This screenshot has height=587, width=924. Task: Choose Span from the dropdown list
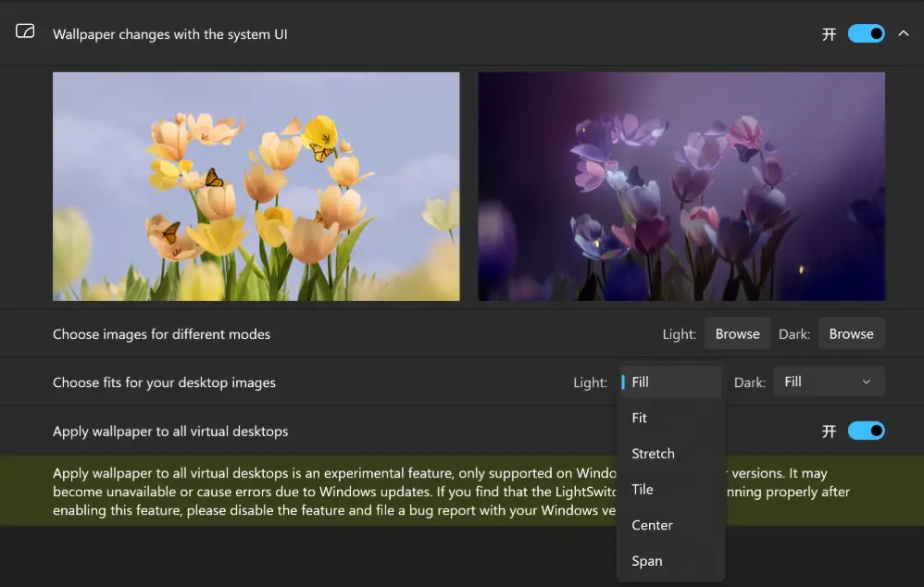click(x=670, y=561)
